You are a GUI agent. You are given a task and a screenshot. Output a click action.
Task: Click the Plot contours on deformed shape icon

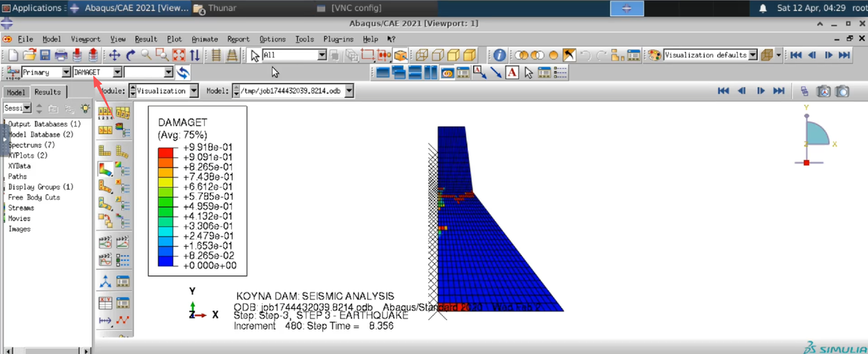point(105,168)
